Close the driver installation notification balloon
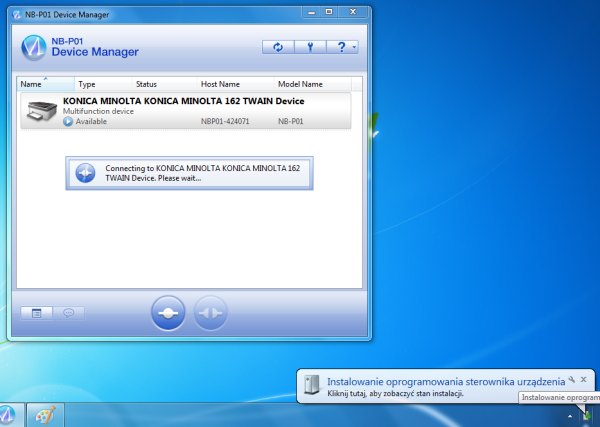Screen dimensions: 600x427 coord(584,380)
